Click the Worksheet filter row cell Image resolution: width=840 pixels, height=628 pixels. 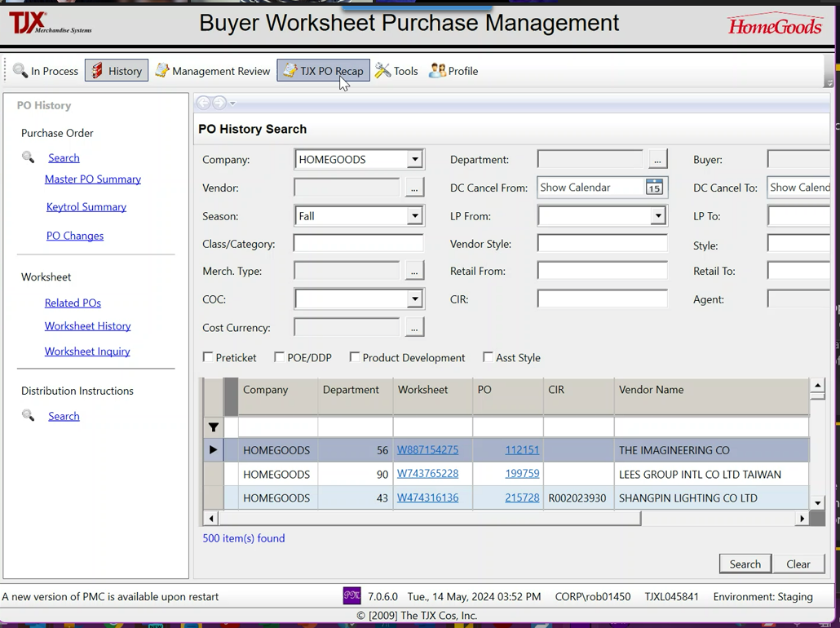(x=433, y=427)
